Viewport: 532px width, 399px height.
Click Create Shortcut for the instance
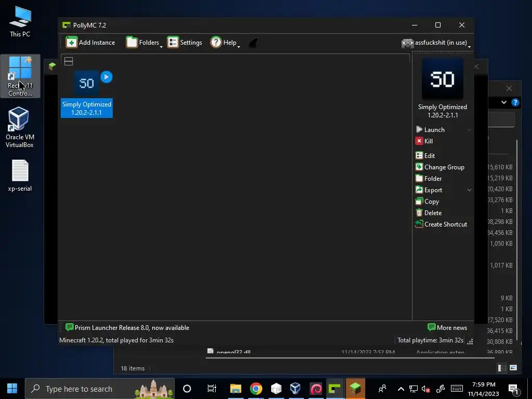tap(441, 224)
